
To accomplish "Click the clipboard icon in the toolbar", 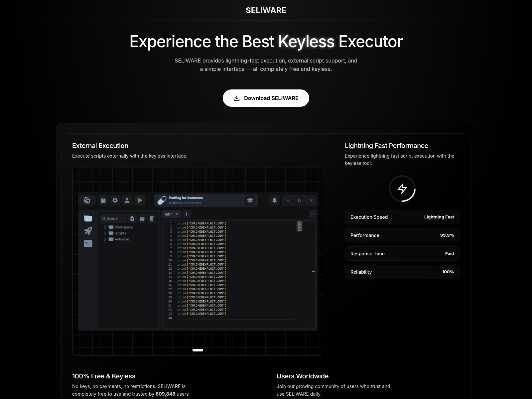I will 103,200.
